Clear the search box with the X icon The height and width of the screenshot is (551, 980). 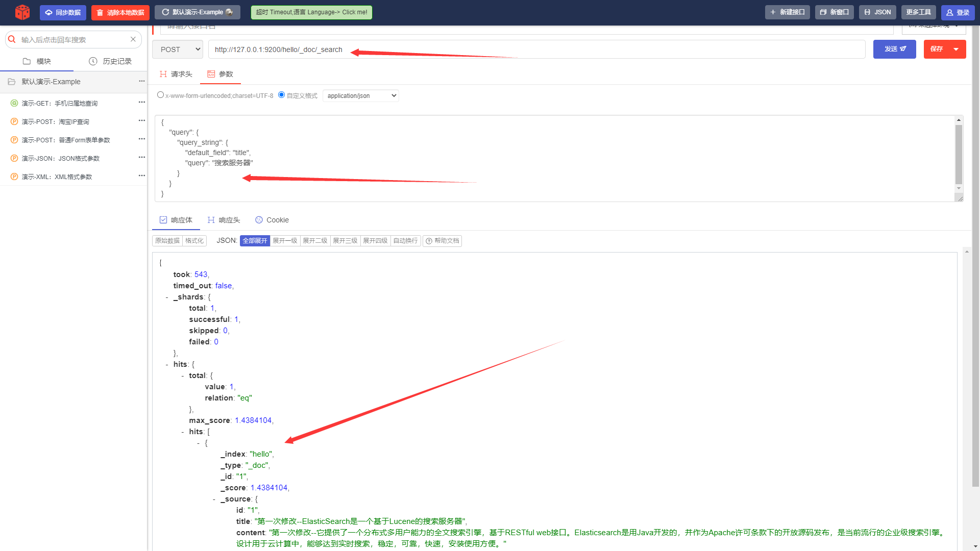coord(133,39)
